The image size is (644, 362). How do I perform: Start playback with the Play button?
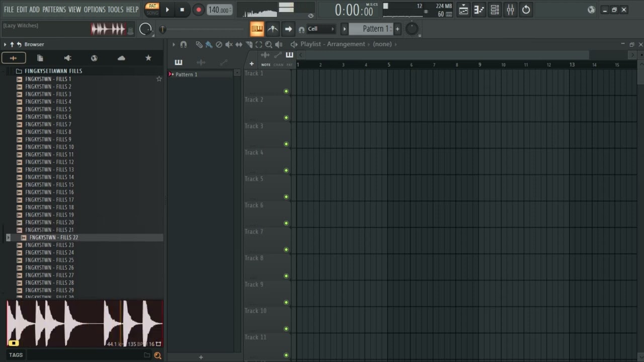click(167, 10)
